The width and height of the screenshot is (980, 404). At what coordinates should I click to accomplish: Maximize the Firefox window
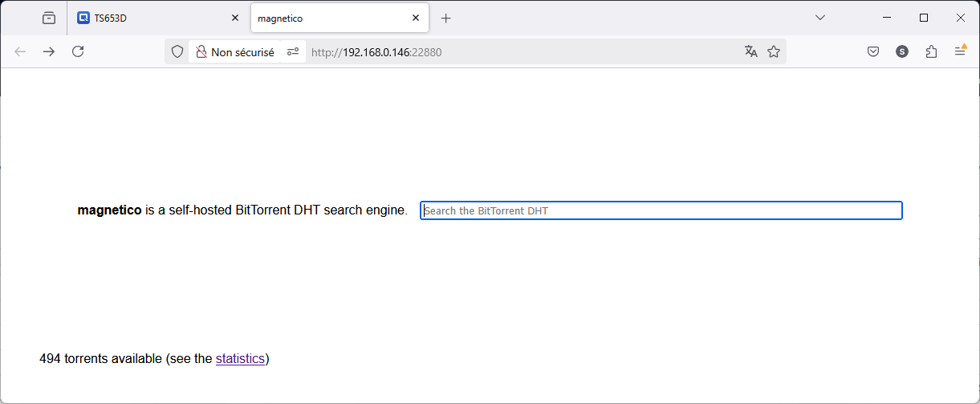point(924,18)
